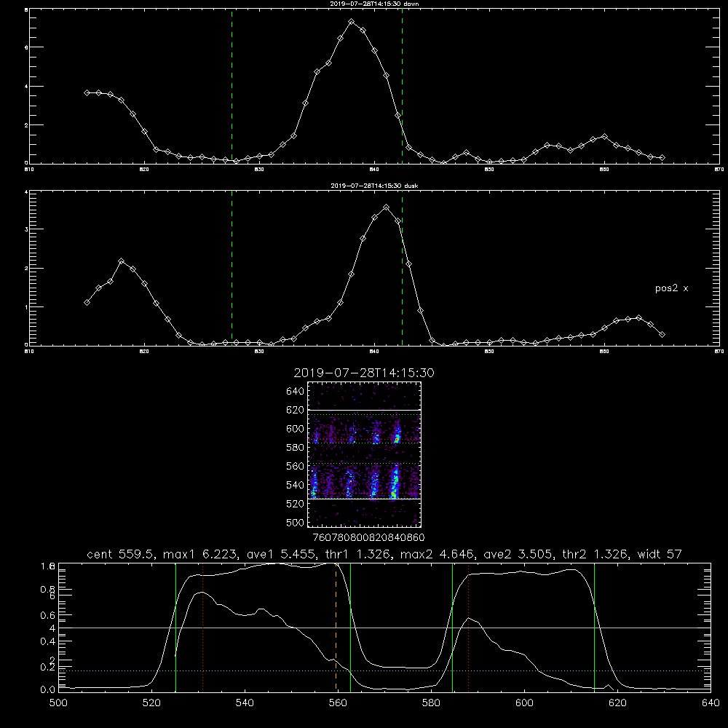Click the y-axis label 3 on the dusk plot
This screenshot has height=728, width=728.
click(26, 229)
